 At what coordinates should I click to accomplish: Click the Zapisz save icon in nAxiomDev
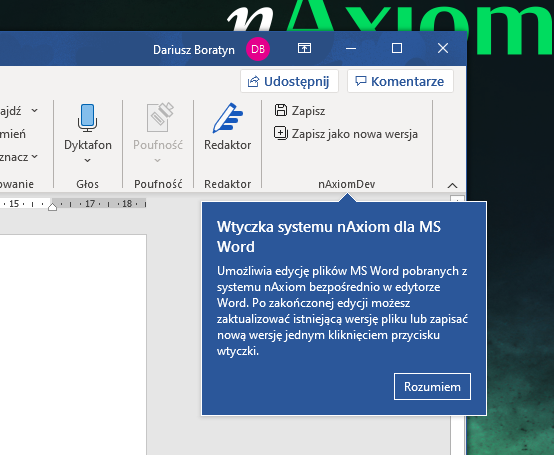281,110
